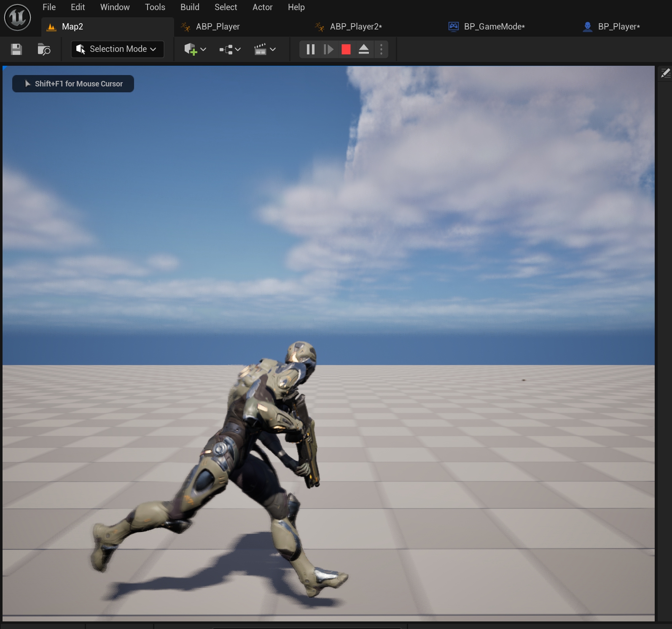The image size is (672, 629).
Task: Click the running character in the viewport
Action: (x=253, y=443)
